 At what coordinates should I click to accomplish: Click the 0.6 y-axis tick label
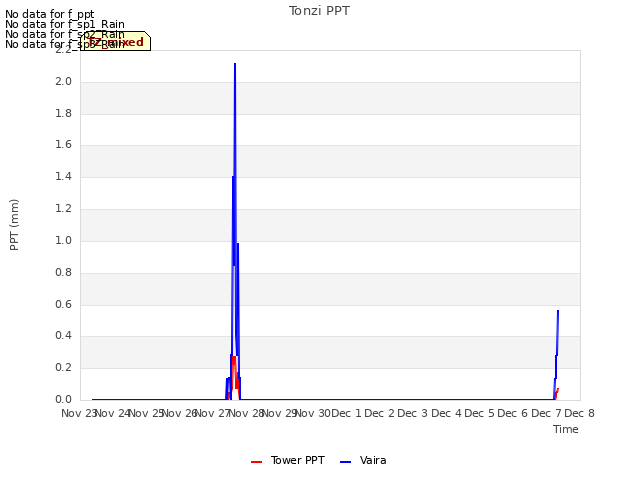(63, 304)
